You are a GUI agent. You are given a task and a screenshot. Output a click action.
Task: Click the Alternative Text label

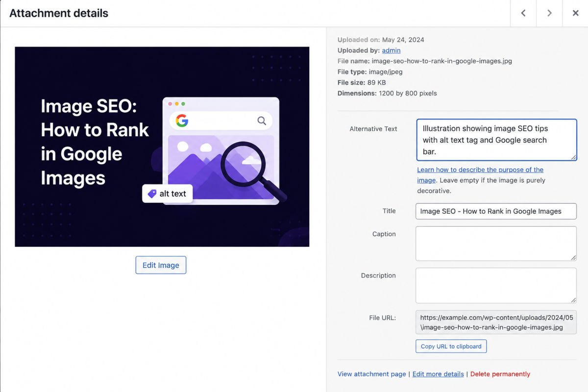point(373,129)
